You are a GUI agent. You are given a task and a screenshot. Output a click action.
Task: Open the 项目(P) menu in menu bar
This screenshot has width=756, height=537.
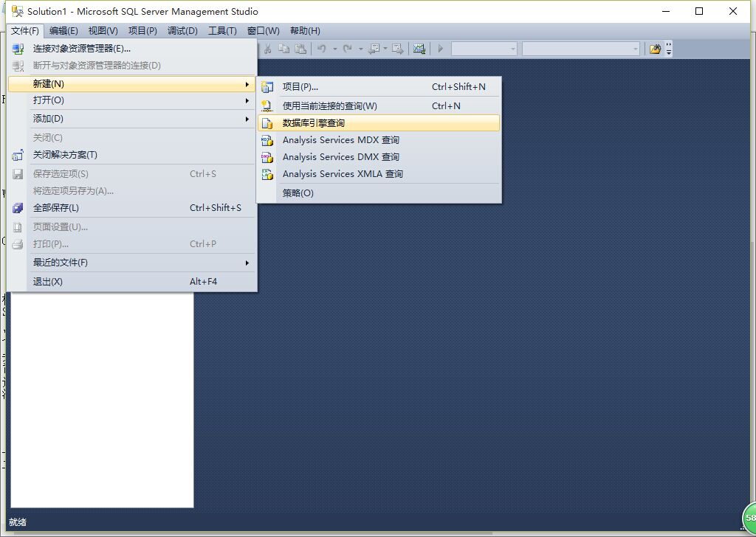click(142, 31)
